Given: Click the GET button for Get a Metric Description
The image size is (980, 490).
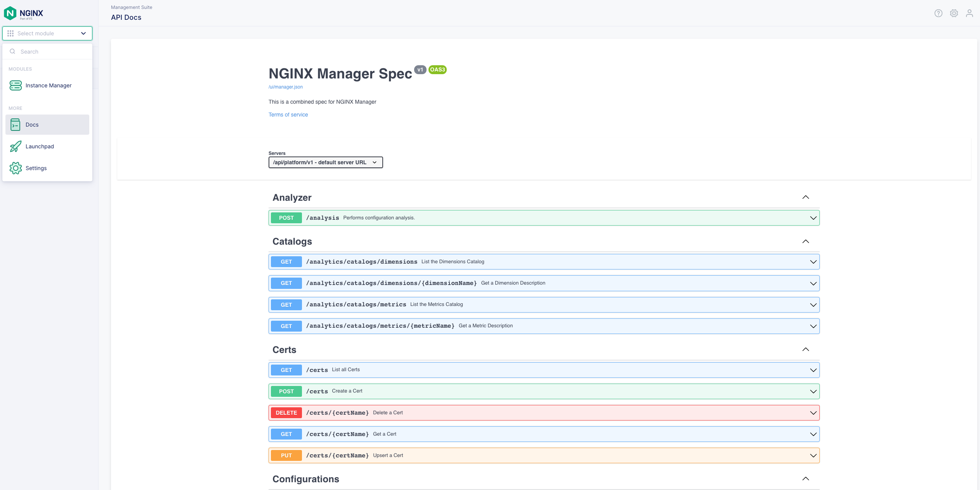Looking at the screenshot, I should (286, 326).
